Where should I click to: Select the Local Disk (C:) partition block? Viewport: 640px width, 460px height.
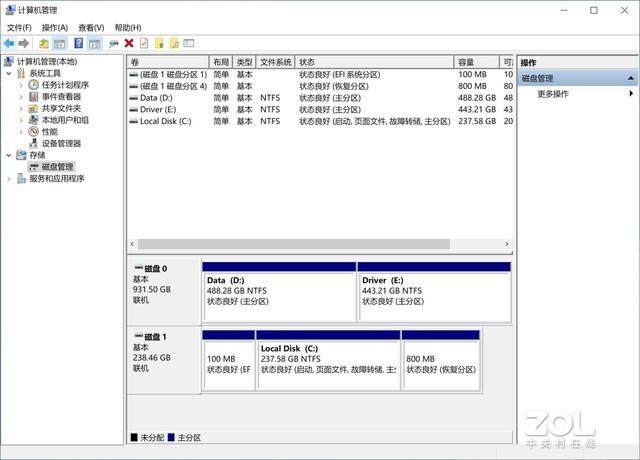pos(328,360)
